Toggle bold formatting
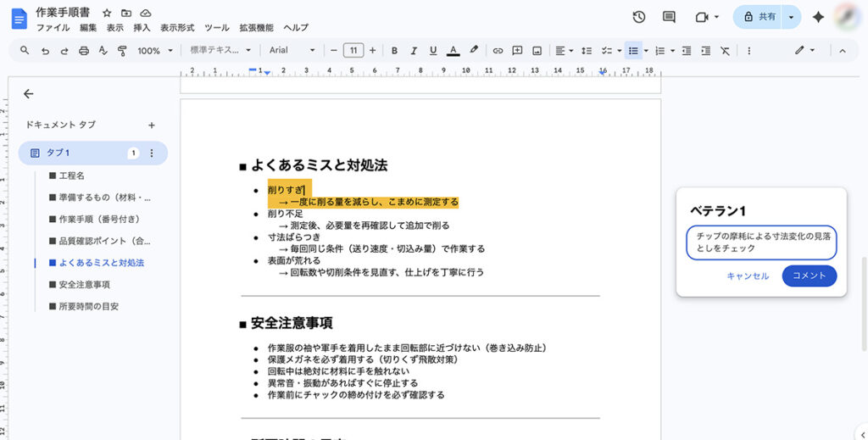Image resolution: width=868 pixels, height=440 pixels. point(394,50)
